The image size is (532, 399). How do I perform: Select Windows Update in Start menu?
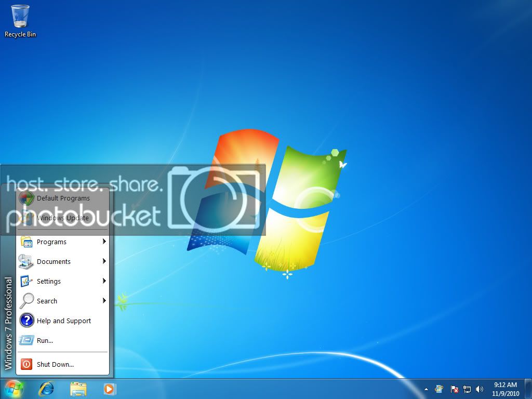tap(62, 218)
